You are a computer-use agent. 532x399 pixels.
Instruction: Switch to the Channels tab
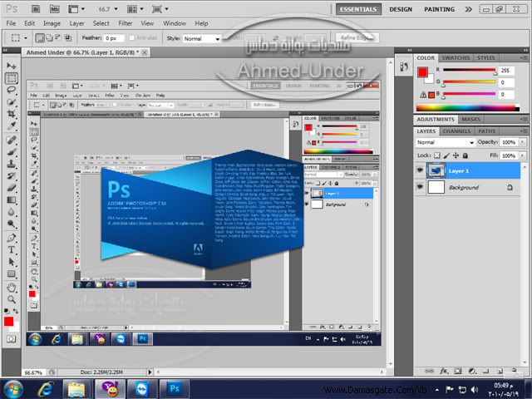[456, 131]
